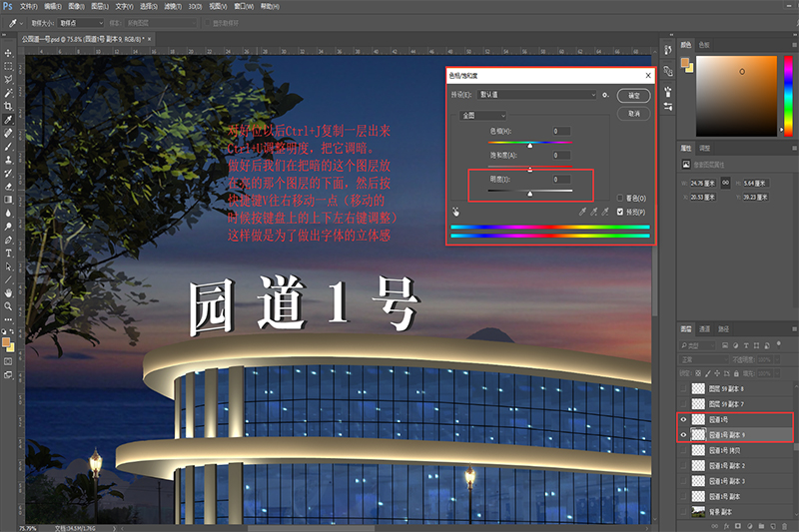Uncheck the 预览 (Preview) checkbox
This screenshot has width=799, height=532.
coord(620,212)
